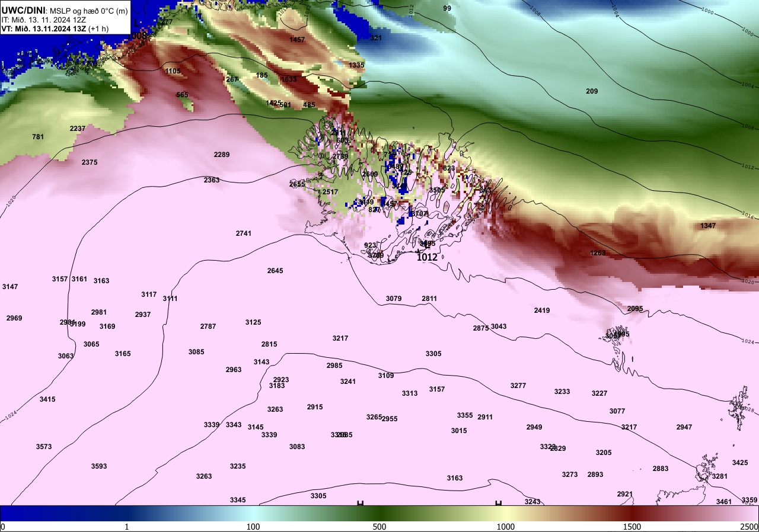759x532 pixels.
Task: Click the height value 3147
Action: [x=10, y=287]
